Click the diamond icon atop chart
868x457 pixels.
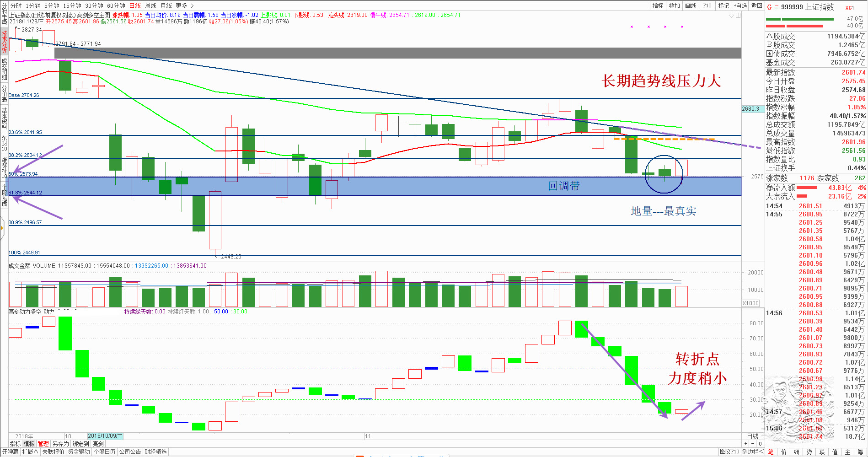click(x=731, y=15)
